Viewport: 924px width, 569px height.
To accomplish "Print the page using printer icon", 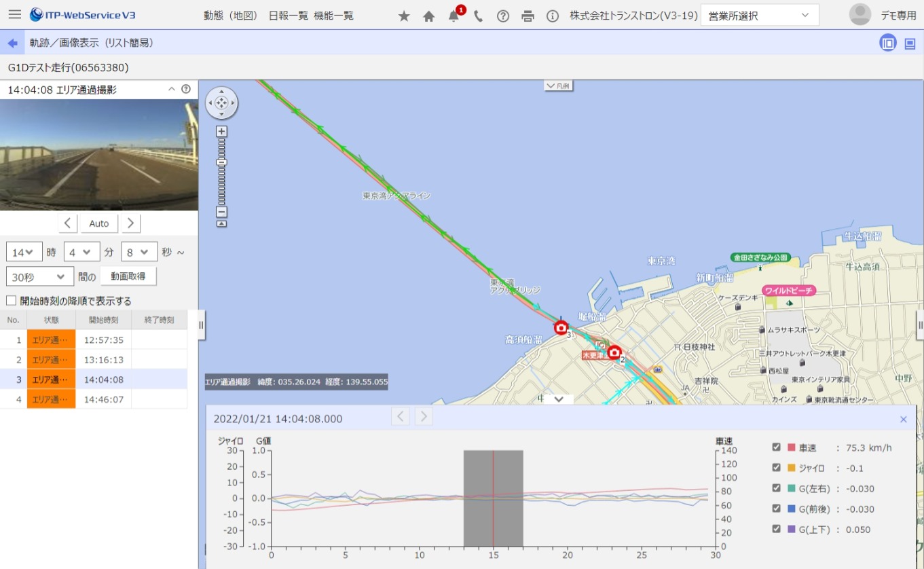I will click(528, 16).
